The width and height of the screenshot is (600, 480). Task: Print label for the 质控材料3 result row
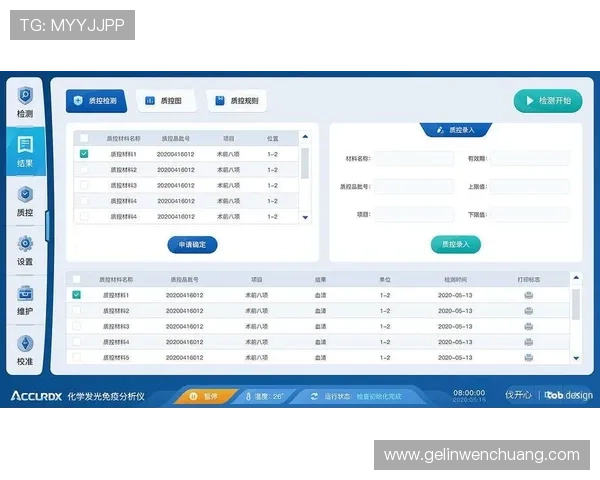tap(528, 327)
